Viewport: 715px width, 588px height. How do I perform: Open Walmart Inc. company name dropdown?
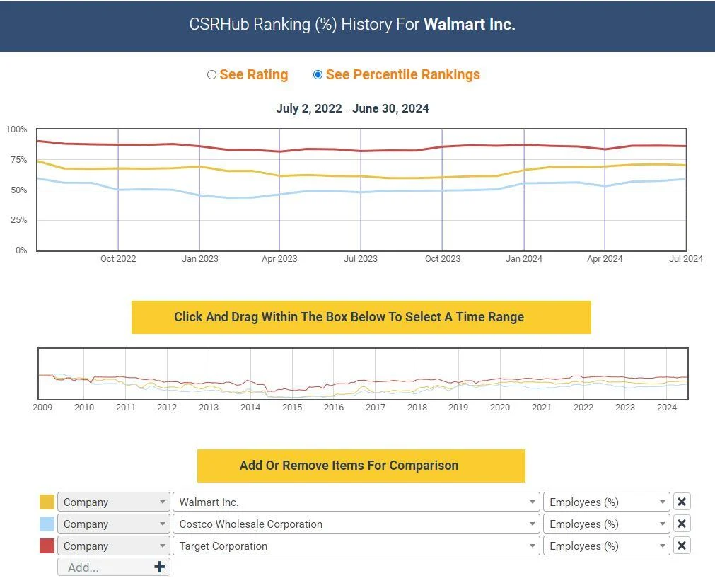pos(356,502)
